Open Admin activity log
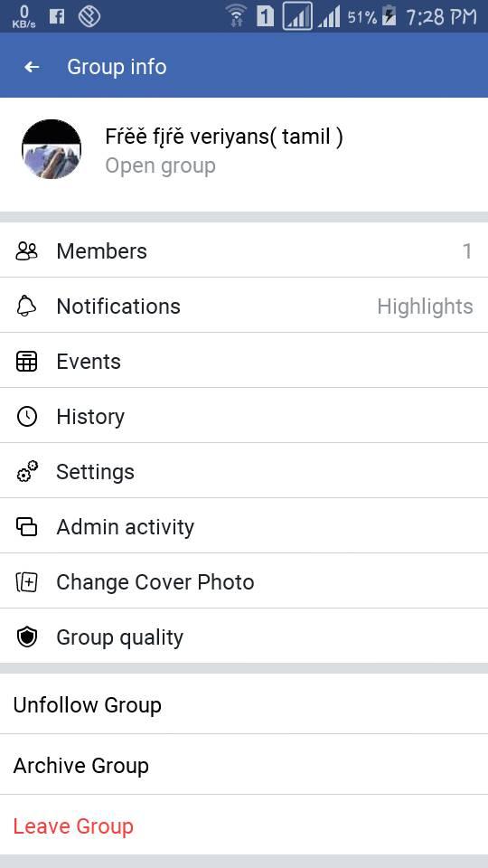Viewport: 488px width, 868px height. 244,526
